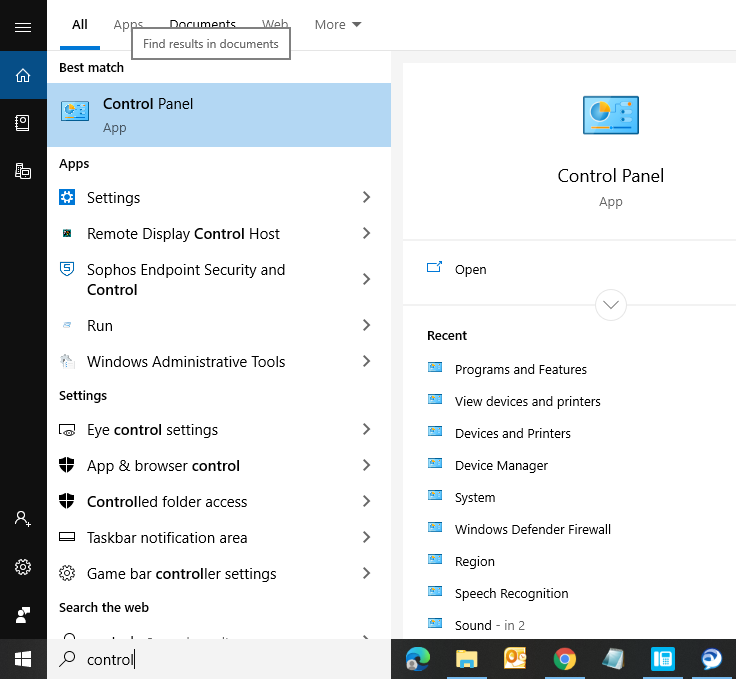Open the settings gear in sidebar
Viewport: 736px width, 679px height.
point(23,567)
